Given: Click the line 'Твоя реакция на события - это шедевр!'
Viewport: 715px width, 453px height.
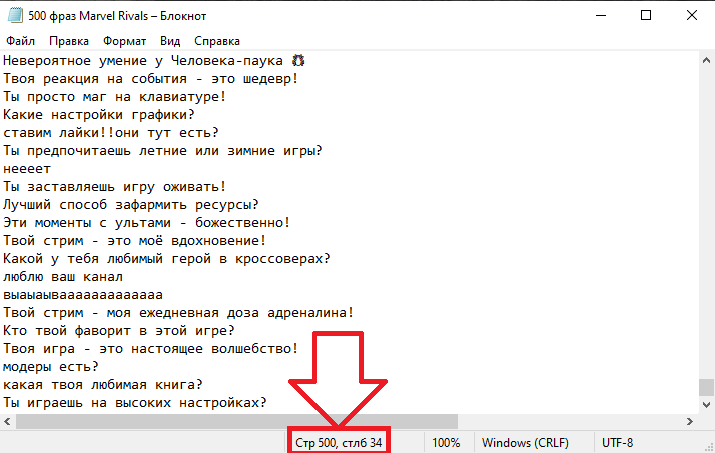Looking at the screenshot, I should (x=150, y=79).
